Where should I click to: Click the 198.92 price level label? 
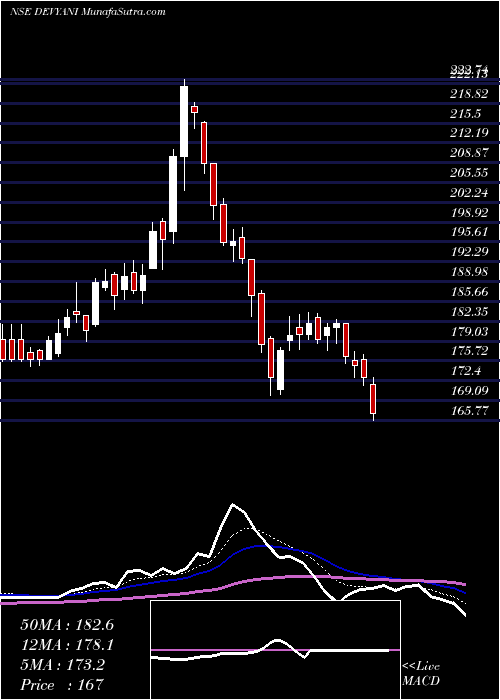point(469,212)
